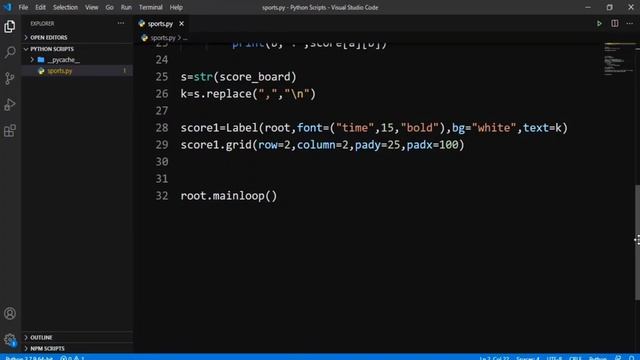
Task: Close the sports.py editor tab
Action: [x=181, y=24]
